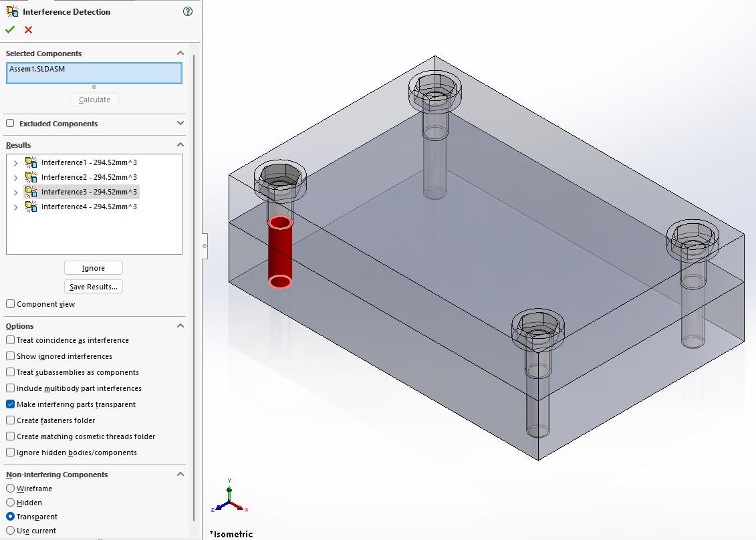Click the Interference3 result icon
The height and width of the screenshot is (540, 756).
pos(31,192)
